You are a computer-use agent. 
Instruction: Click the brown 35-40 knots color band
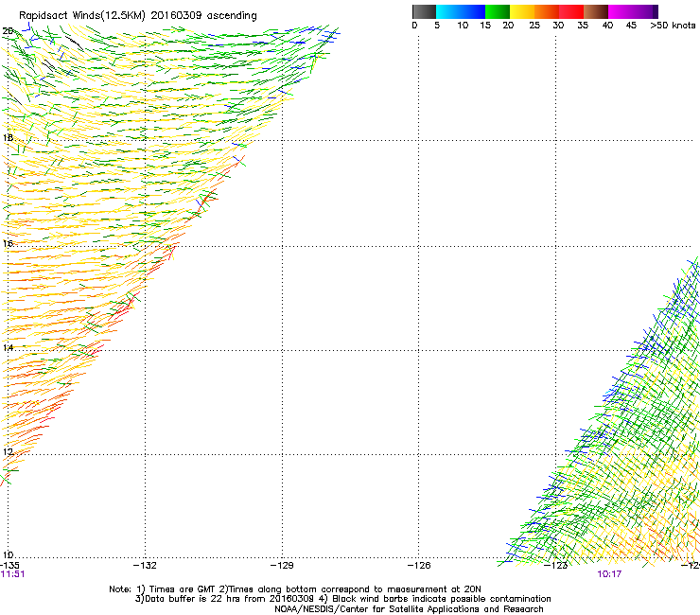pos(596,11)
